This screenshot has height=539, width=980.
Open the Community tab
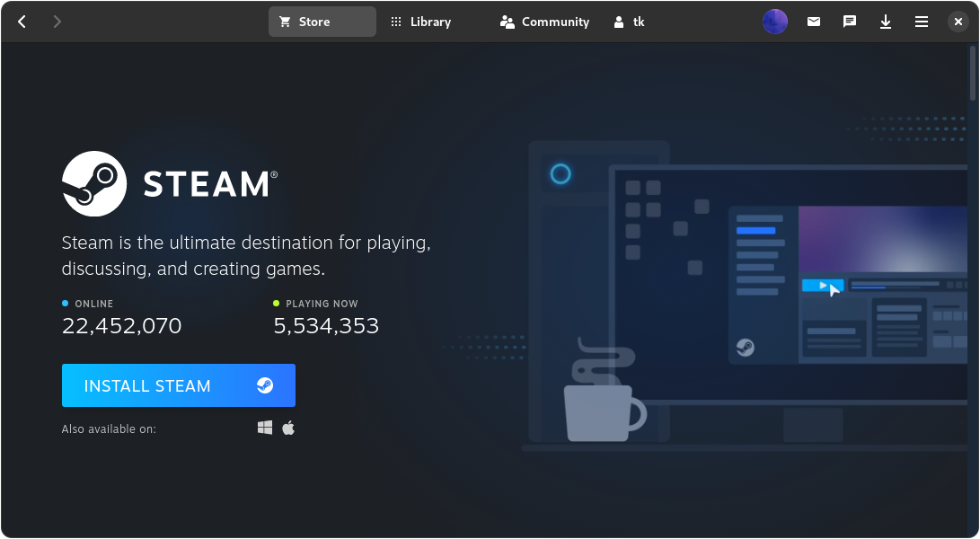(544, 22)
